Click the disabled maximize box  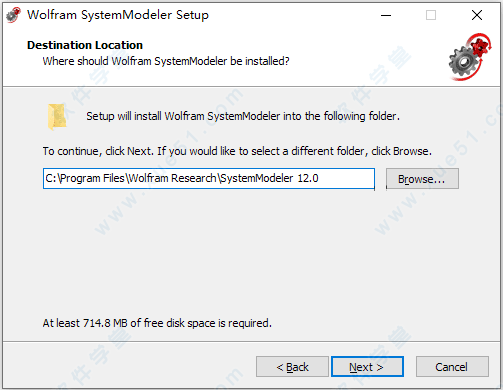pyautogui.click(x=431, y=15)
